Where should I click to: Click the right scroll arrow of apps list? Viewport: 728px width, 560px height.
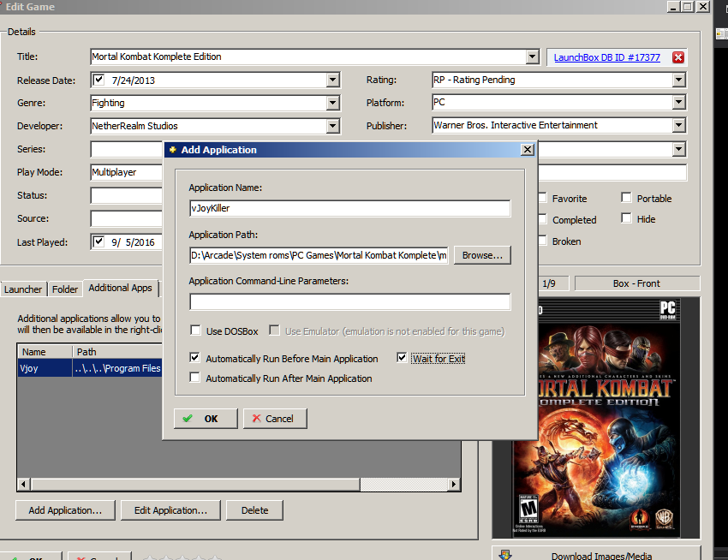pyautogui.click(x=454, y=485)
